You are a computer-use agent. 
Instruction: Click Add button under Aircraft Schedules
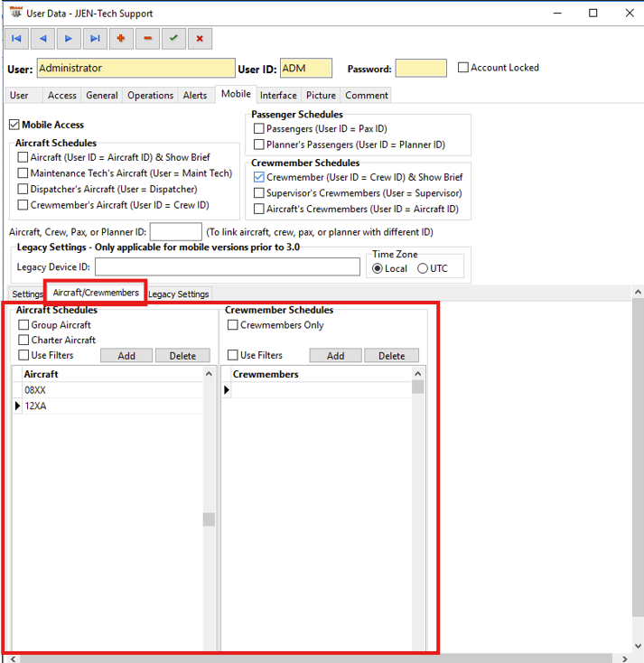126,356
